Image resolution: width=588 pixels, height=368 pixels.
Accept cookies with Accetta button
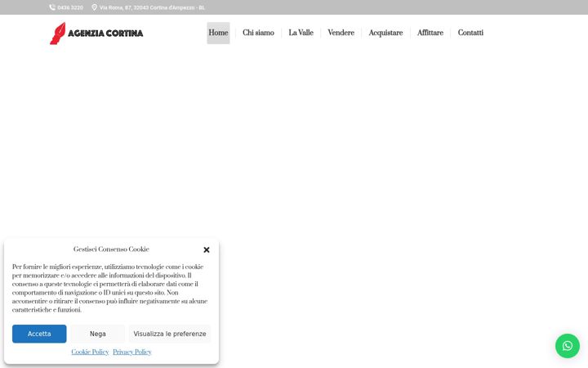[x=39, y=334]
